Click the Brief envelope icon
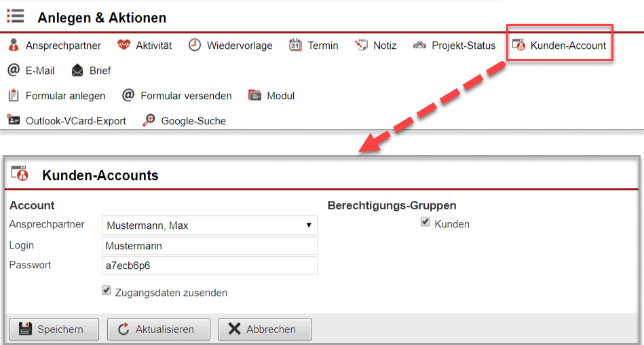Screen dimensions: 644x345 tap(77, 71)
